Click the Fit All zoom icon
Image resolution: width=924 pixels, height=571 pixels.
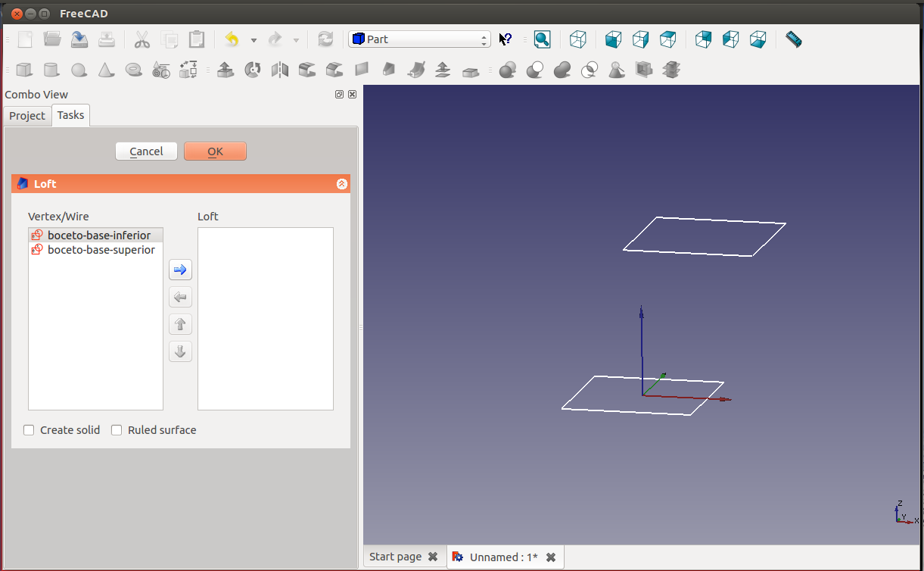[x=542, y=39]
